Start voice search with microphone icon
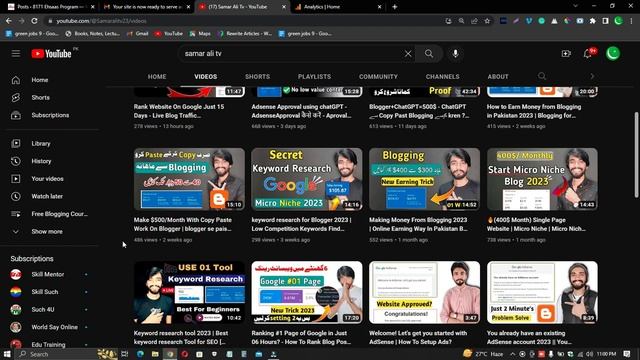The width and height of the screenshot is (640, 360). point(455,53)
